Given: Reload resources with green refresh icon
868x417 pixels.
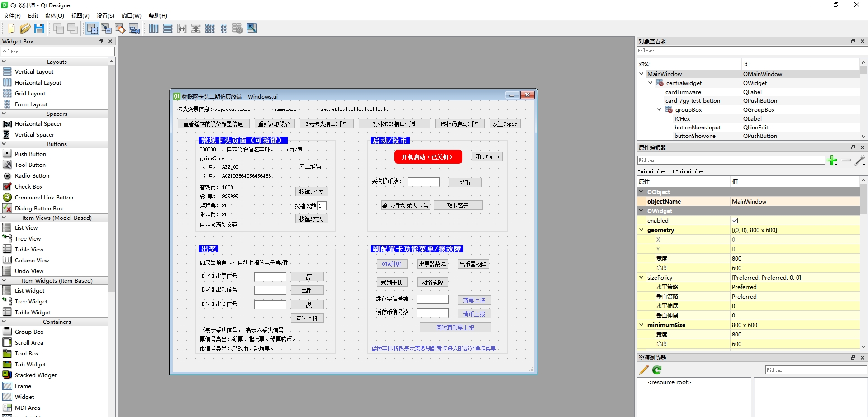Looking at the screenshot, I should point(657,370).
